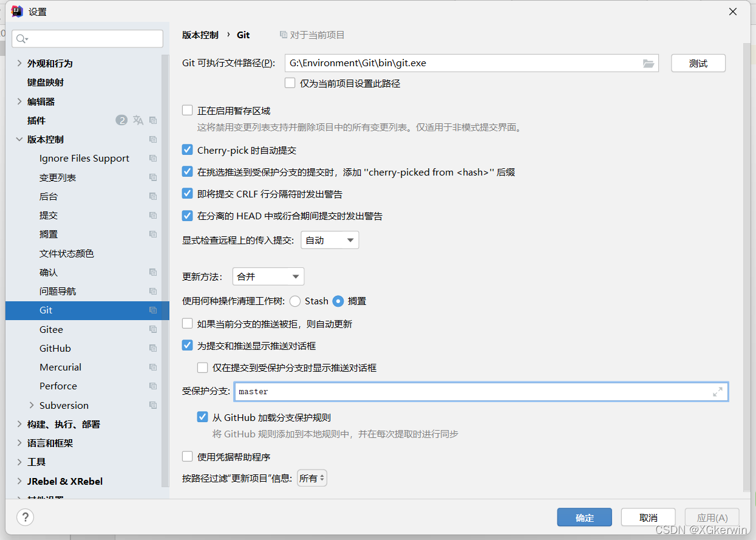The height and width of the screenshot is (540, 756).
Task: Click the IntelliJ logo in the title bar
Action: [x=17, y=12]
